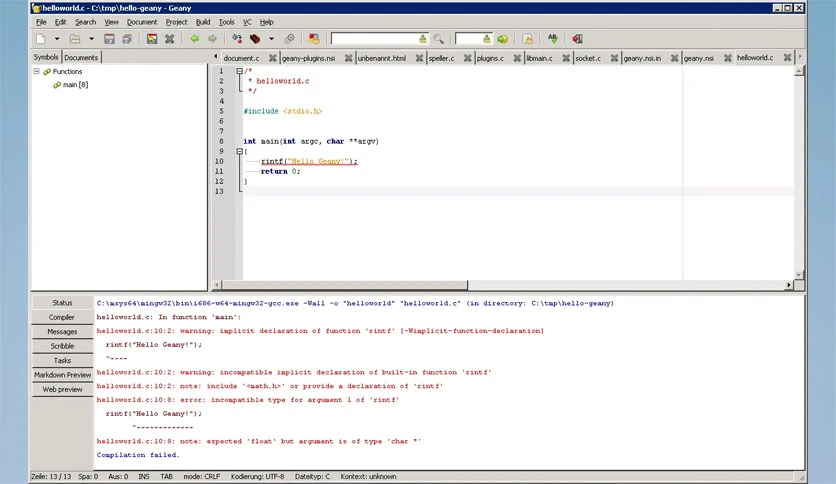
Task: Open the Document menu
Action: [x=142, y=22]
